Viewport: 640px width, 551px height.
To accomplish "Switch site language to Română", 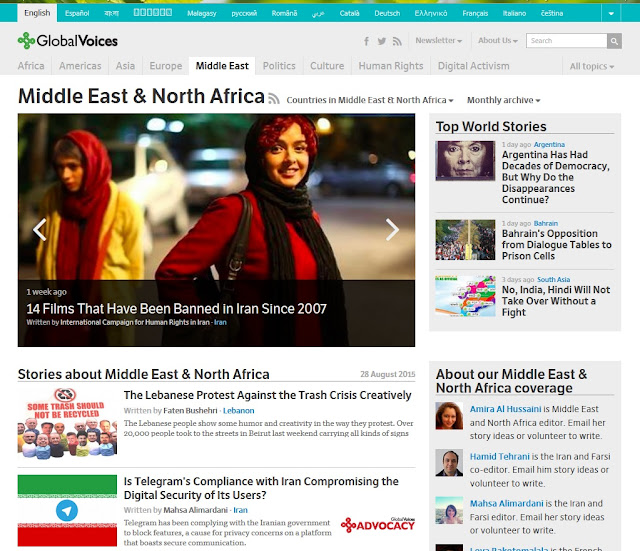I will pyautogui.click(x=284, y=13).
